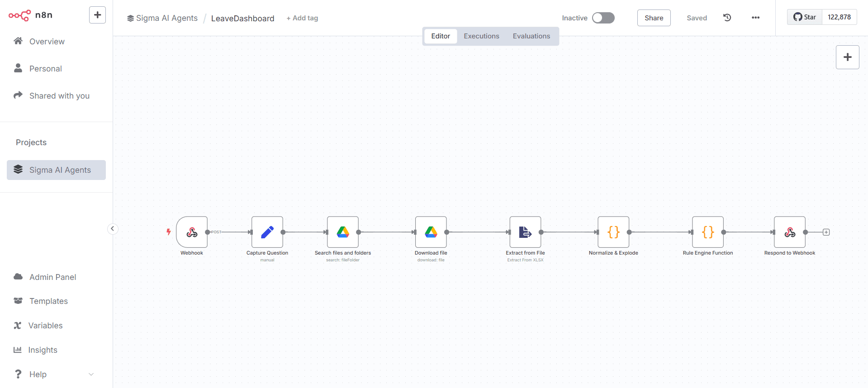
Task: Open the three-dot workflow options menu
Action: click(755, 18)
